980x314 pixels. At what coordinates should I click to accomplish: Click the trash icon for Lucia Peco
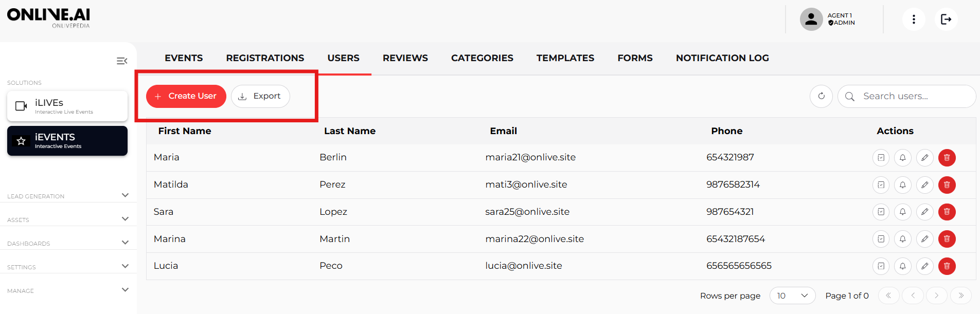947,266
